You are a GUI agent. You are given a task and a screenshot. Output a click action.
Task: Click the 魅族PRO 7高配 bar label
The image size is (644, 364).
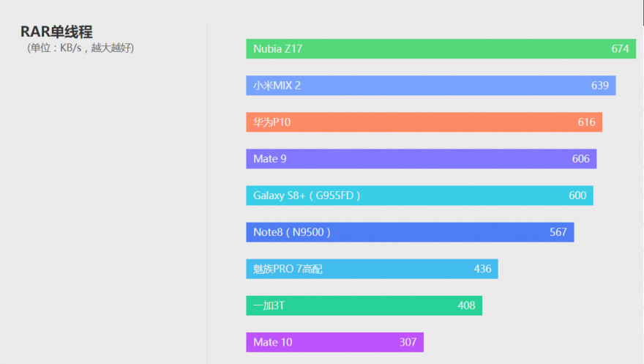[x=288, y=269]
